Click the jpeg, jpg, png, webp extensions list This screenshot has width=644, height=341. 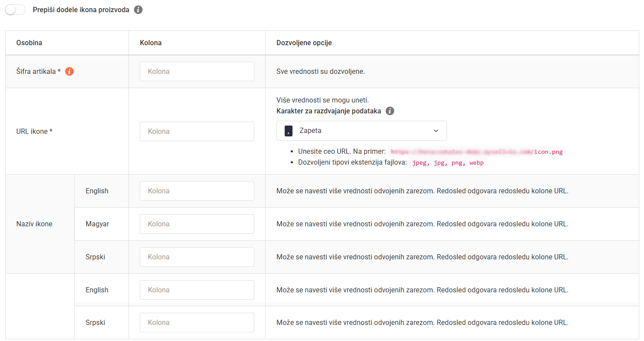(x=448, y=163)
